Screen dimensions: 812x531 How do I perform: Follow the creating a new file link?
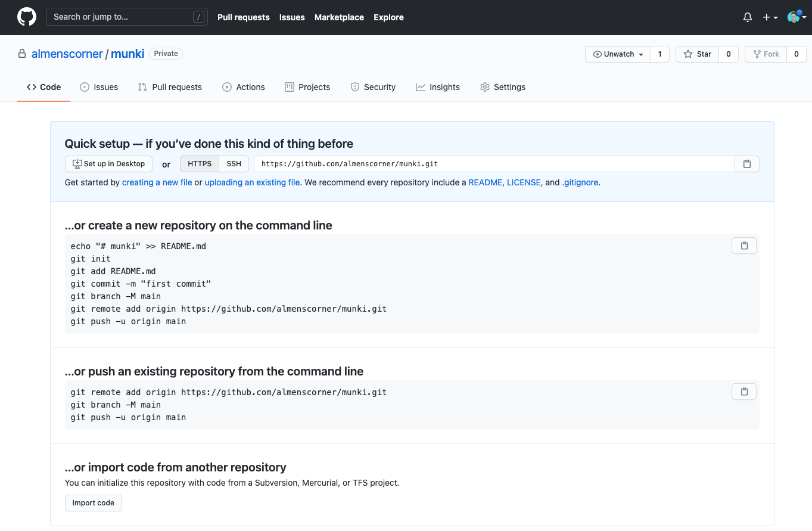click(x=157, y=182)
